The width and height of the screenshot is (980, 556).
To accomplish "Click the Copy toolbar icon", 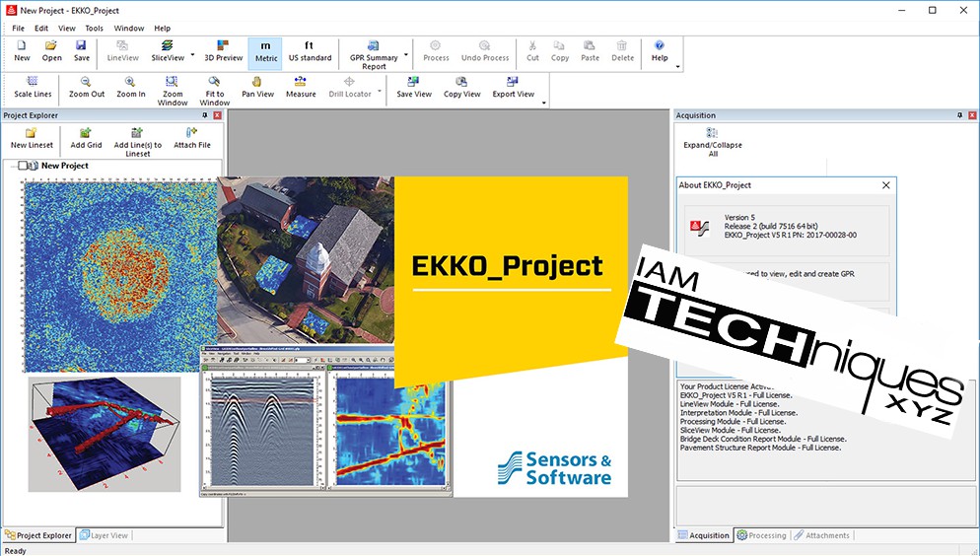I will (559, 51).
